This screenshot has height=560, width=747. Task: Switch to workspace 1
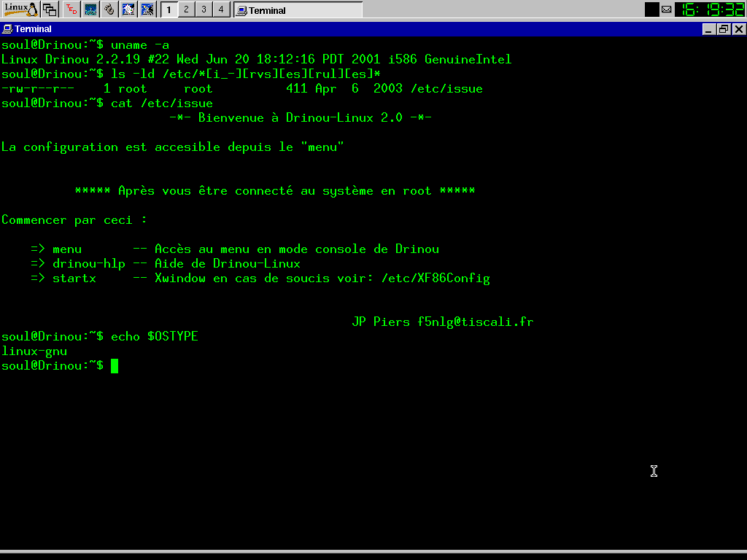169,9
